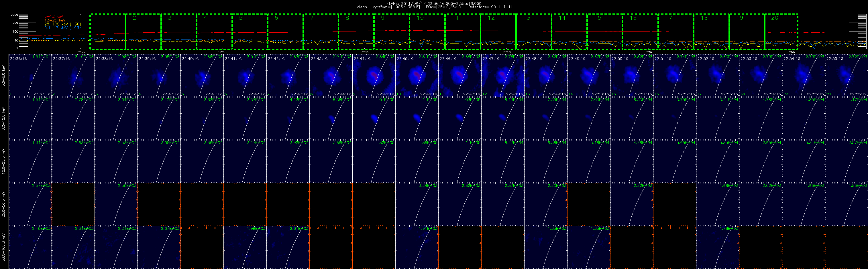Screen dimensions: 868x269
Task: Select interval 16 box in the light curve
Action: [x=640, y=31]
